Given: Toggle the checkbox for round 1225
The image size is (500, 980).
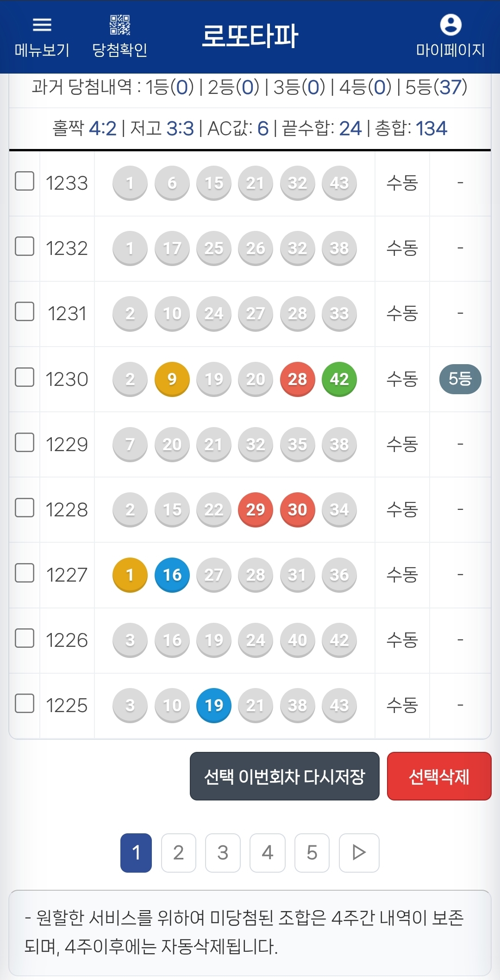Looking at the screenshot, I should tap(25, 703).
